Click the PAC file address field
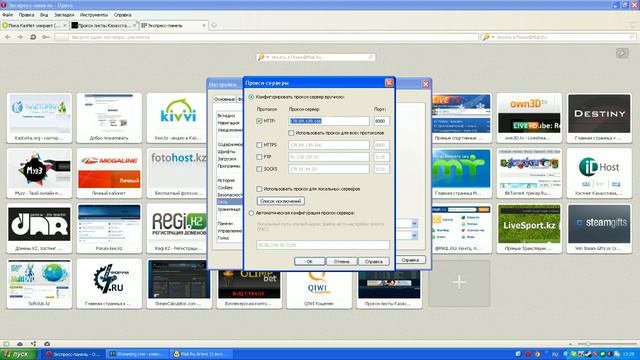Screen dimensions: 640x360 322,245
